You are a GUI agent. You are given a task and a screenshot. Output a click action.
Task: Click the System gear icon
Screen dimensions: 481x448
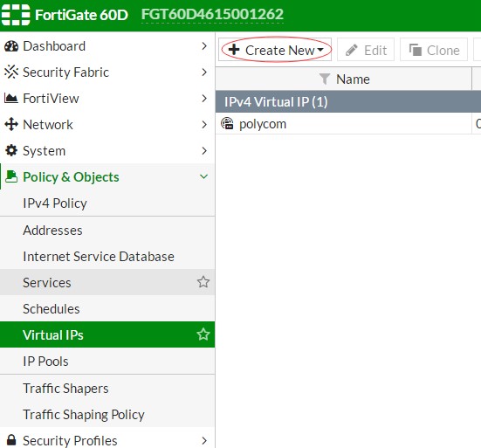click(11, 150)
